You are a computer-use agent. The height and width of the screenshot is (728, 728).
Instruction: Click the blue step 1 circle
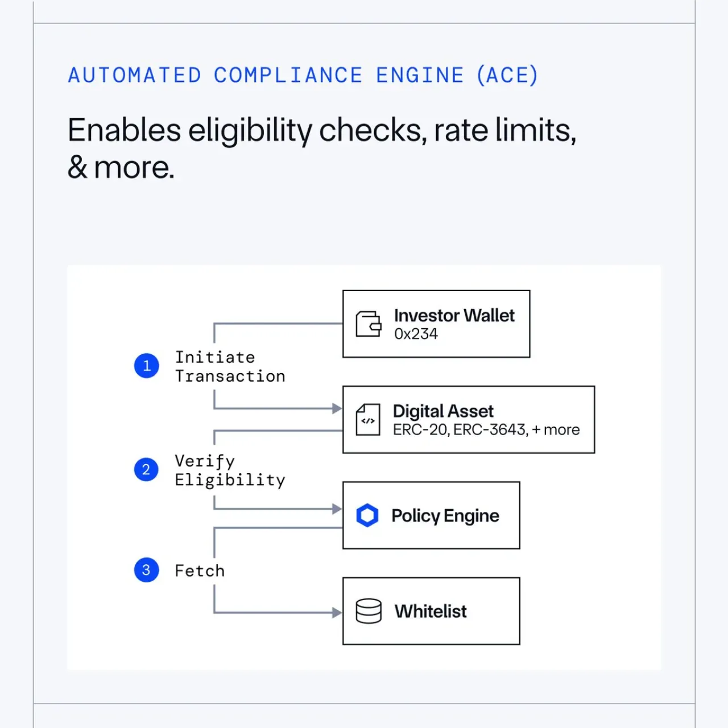(147, 366)
